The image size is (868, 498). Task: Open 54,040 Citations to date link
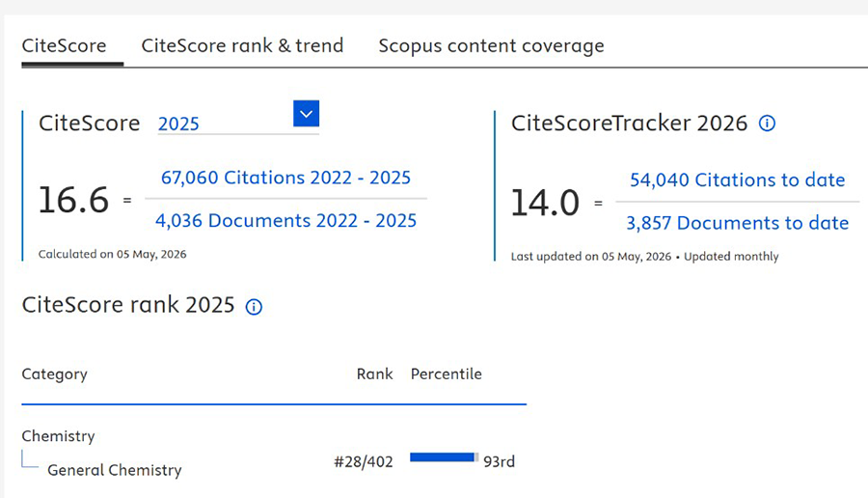pos(738,180)
